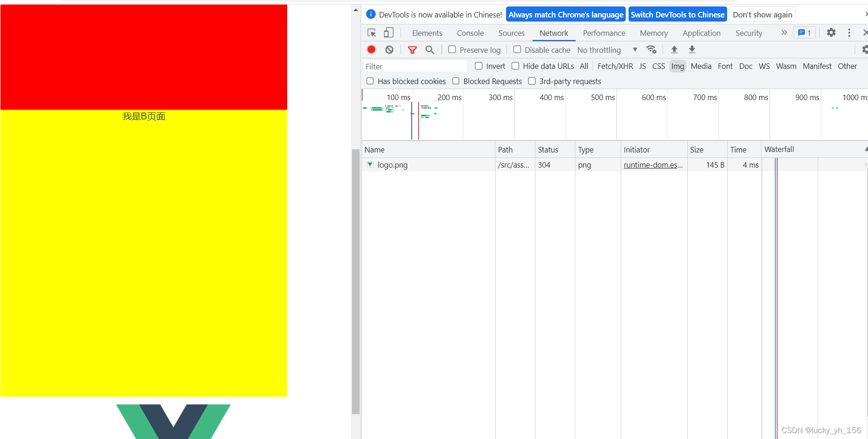Open the issues counter badge showing 1

click(x=805, y=33)
